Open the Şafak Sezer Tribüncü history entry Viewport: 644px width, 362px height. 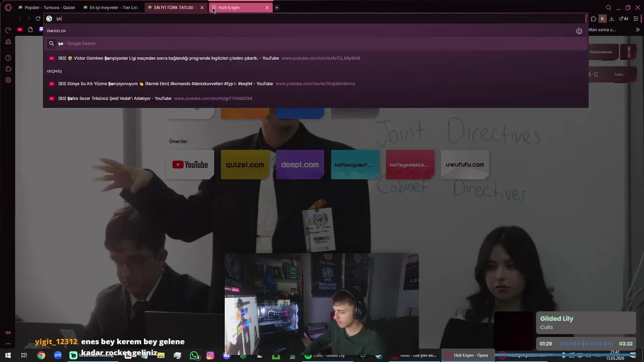pos(316,99)
